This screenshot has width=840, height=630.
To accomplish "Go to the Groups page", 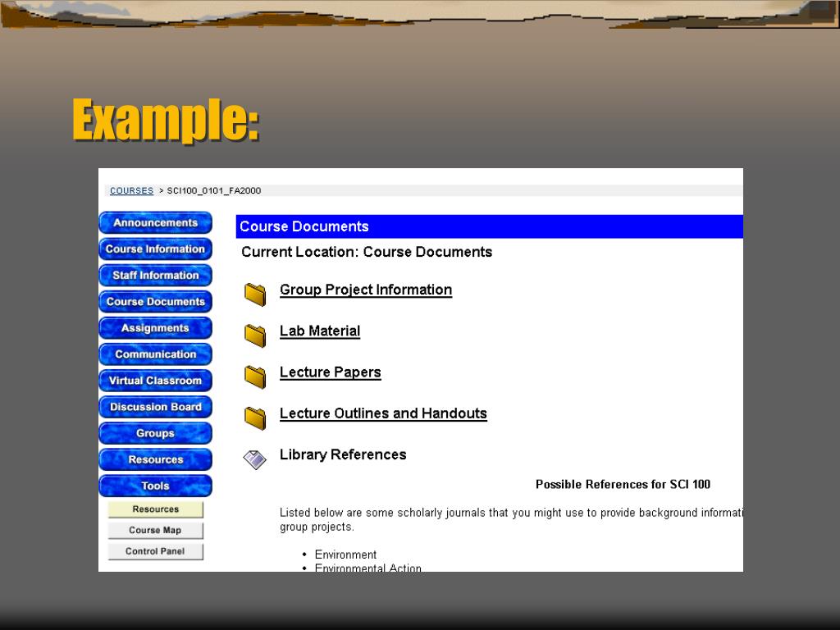I will coord(155,433).
